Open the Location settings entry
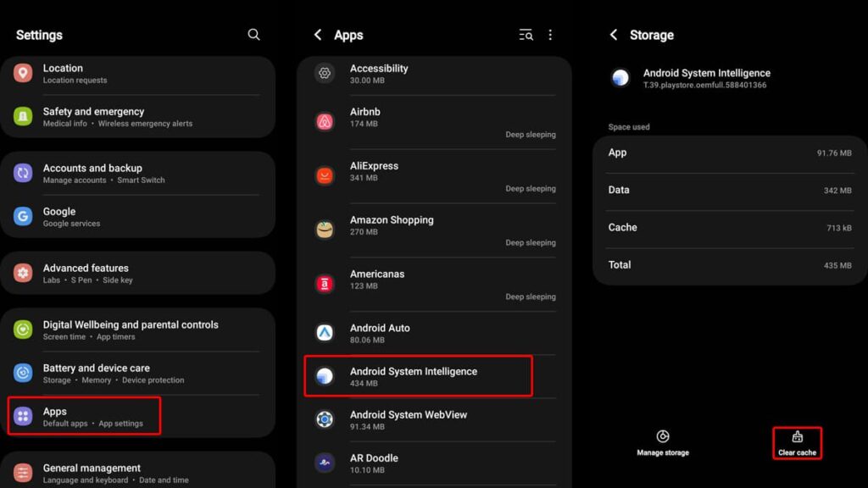The width and height of the screenshot is (868, 488). 137,74
